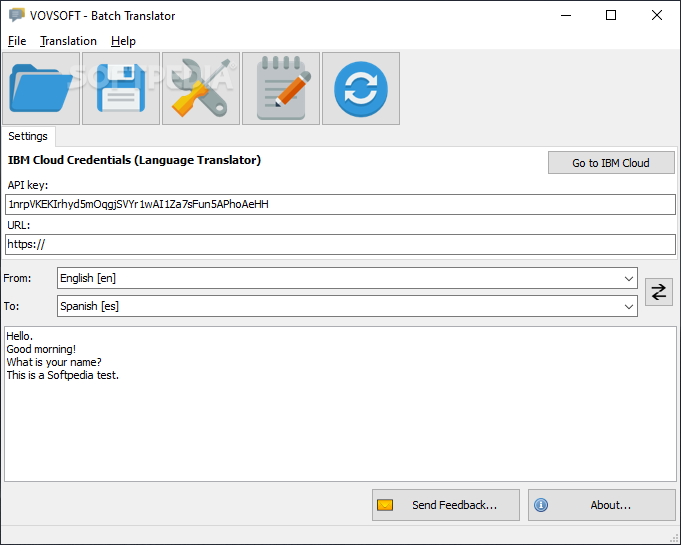Click the line "This is a Softpedia test."
This screenshot has width=681, height=545.
(63, 375)
